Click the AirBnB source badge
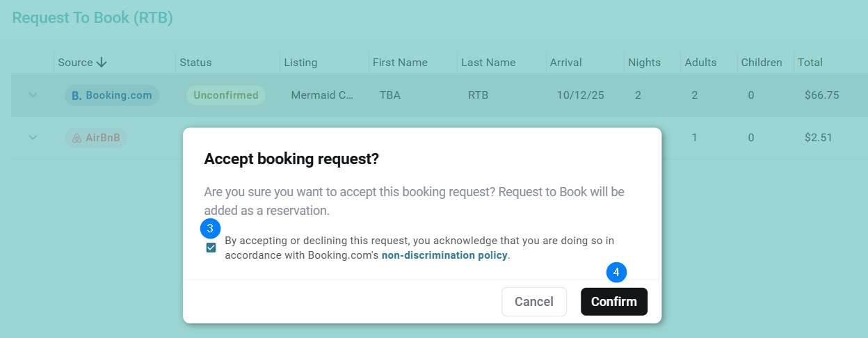The height and width of the screenshot is (338, 868). [x=96, y=138]
